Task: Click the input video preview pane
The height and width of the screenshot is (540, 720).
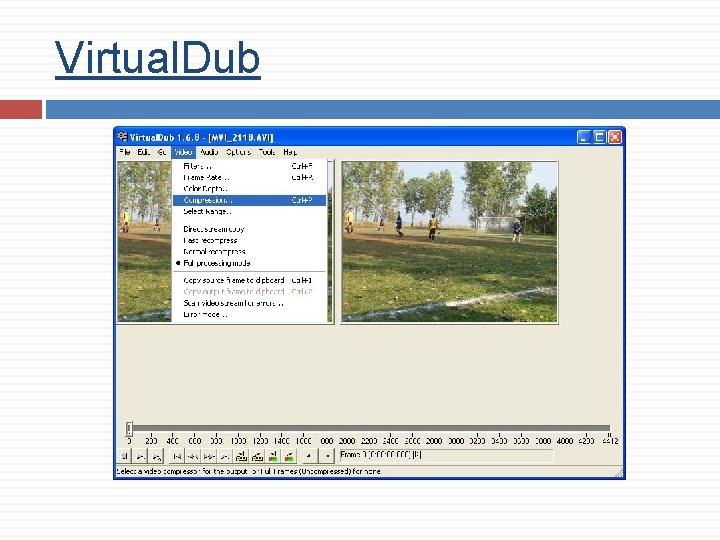Action: click(144, 242)
